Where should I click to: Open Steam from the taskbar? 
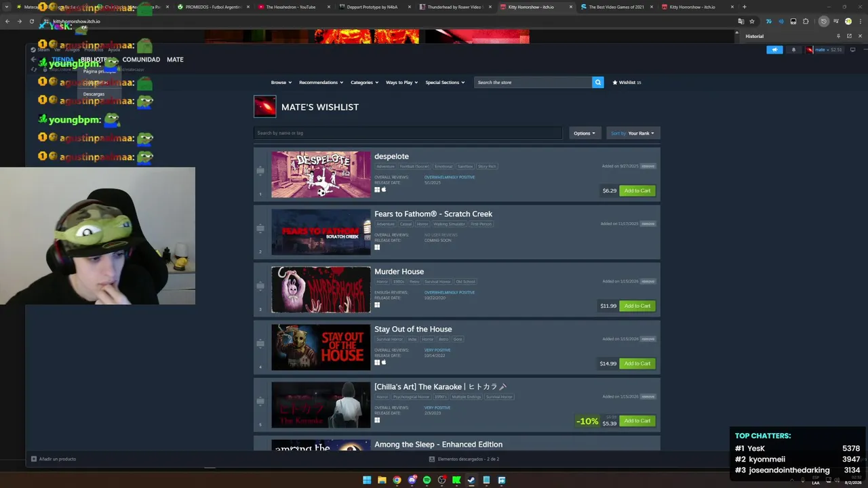click(471, 480)
